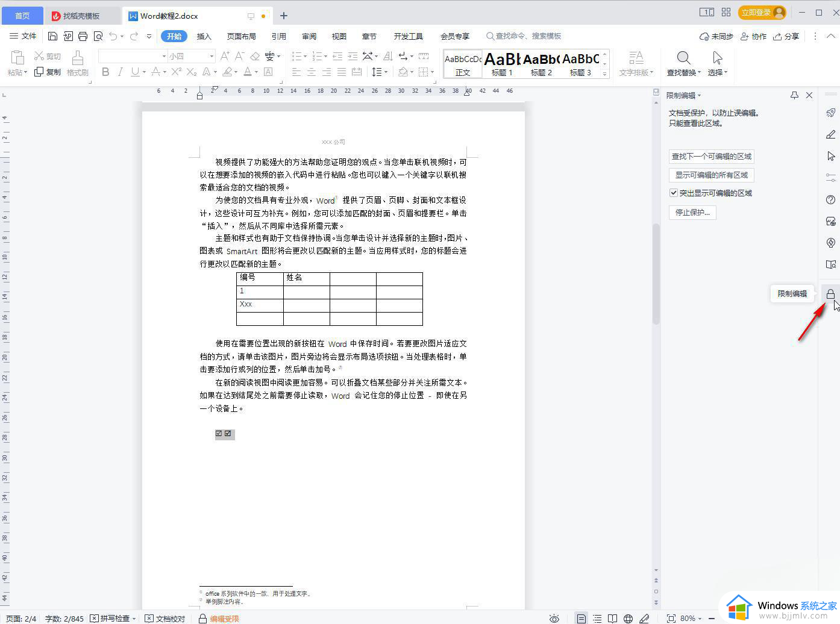Pin the Restrict Editing panel
Viewport: 840px width, 624px height.
click(794, 95)
